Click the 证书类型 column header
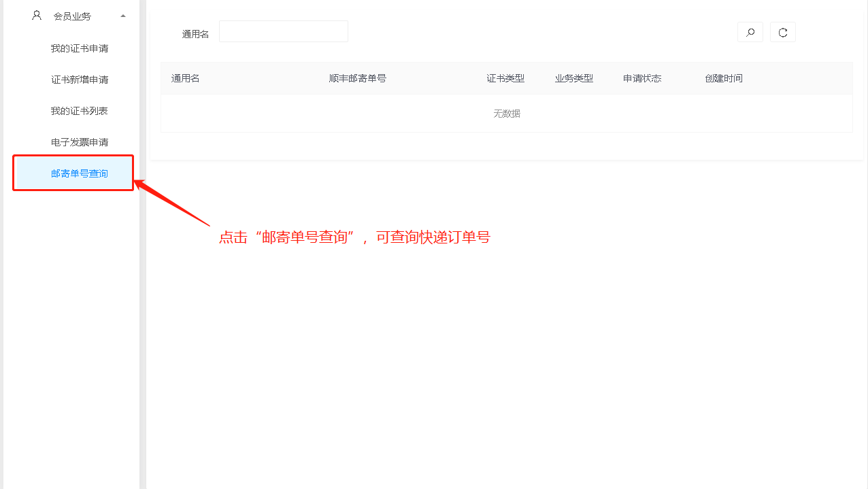This screenshot has width=868, height=489. click(x=505, y=78)
